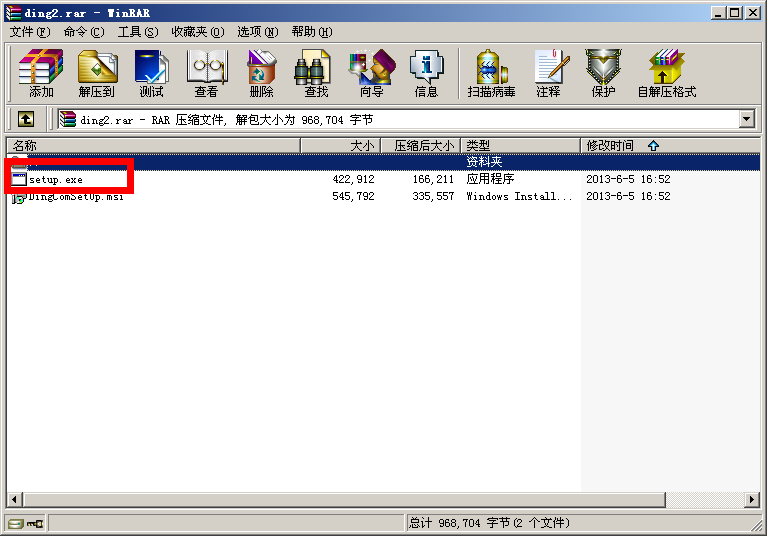Click horizontal scrollbar right arrow
The width and height of the screenshot is (767, 536).
(752, 499)
